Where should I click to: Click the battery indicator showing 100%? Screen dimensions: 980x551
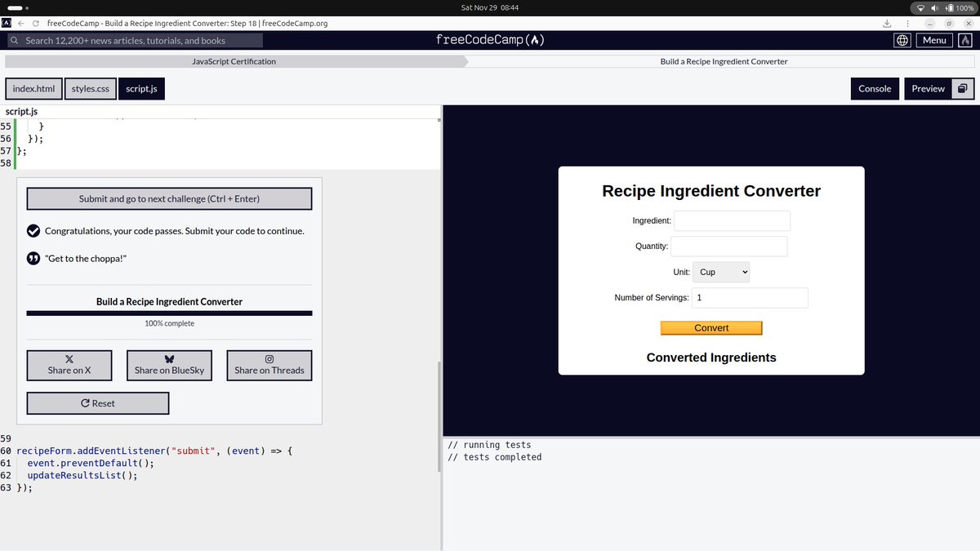tap(959, 7)
